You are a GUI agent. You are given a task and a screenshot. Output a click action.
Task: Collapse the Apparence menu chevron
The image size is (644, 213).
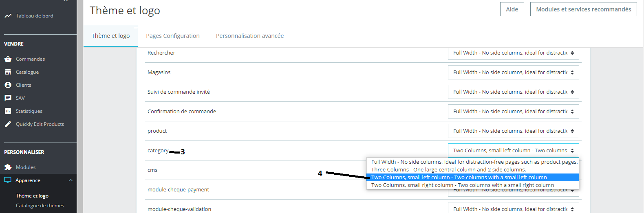point(71,180)
